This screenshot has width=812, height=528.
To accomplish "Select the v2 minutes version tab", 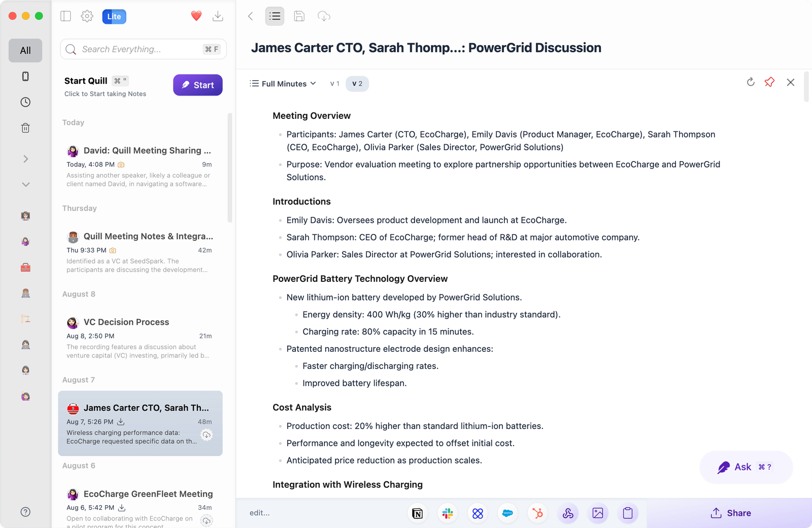I will tap(357, 83).
